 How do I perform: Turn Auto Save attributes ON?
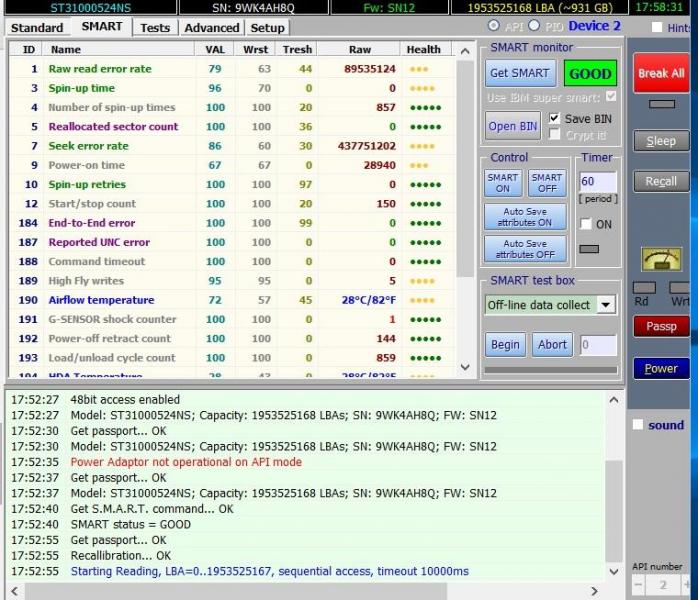pos(525,217)
